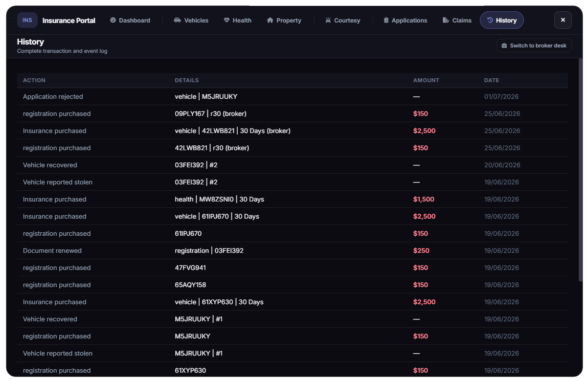Click the History clock icon
This screenshot has width=588, height=381.
click(x=490, y=20)
